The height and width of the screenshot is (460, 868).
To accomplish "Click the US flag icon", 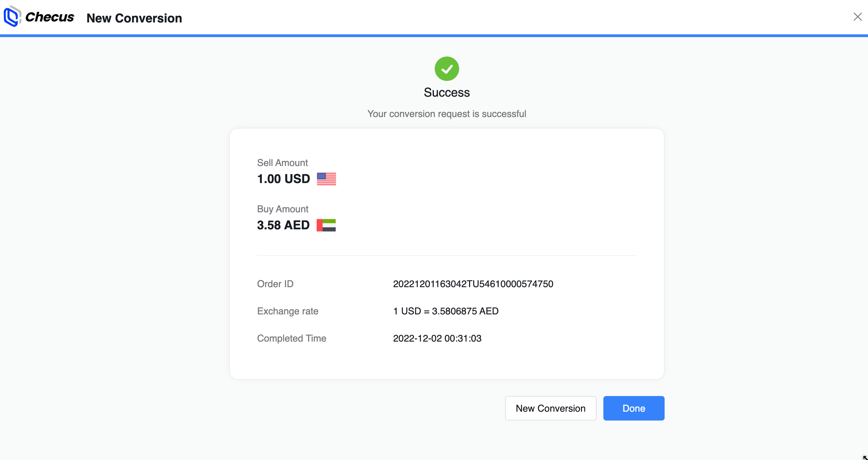I will [x=326, y=179].
